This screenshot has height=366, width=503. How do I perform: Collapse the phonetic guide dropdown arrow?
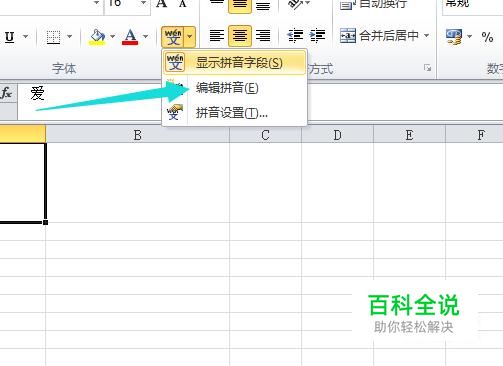point(190,36)
